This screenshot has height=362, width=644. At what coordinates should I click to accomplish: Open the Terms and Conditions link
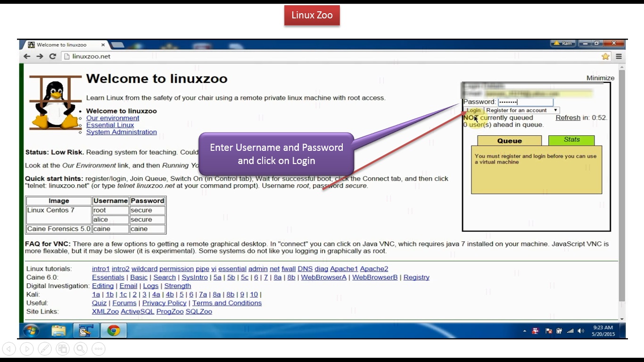[x=227, y=303]
